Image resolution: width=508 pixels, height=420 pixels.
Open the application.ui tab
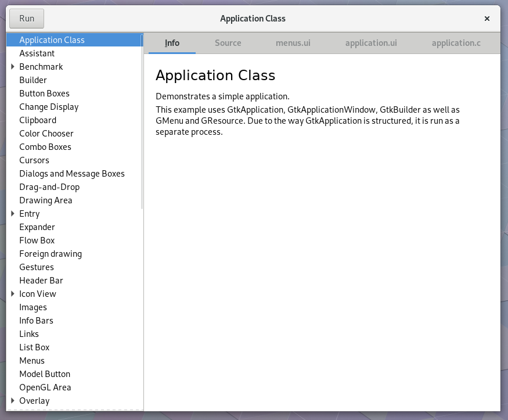click(x=371, y=43)
